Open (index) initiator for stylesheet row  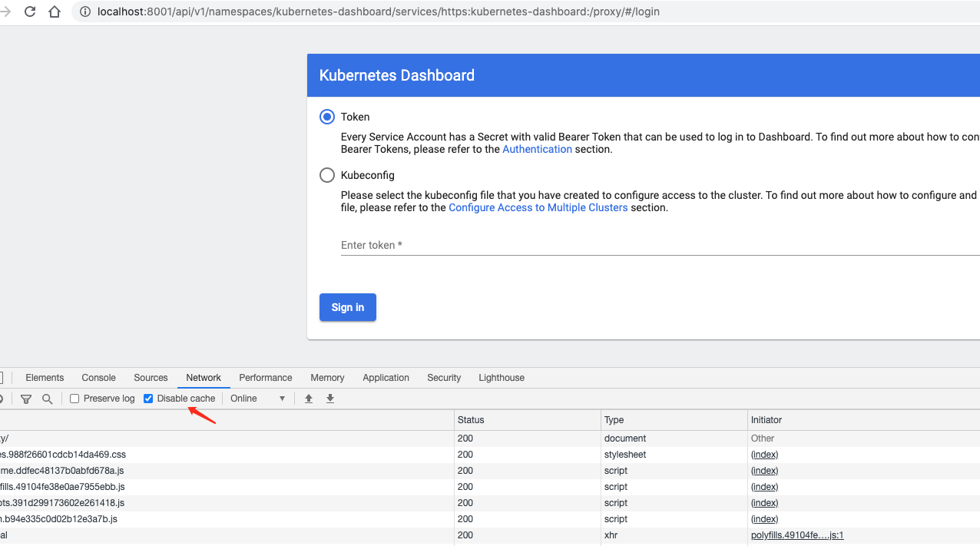(764, 455)
